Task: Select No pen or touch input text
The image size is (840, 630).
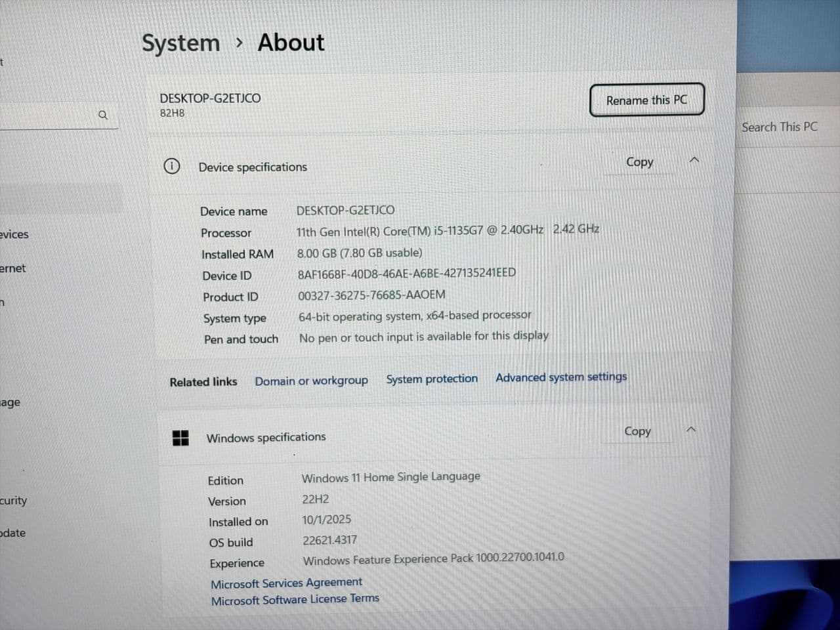Action: point(423,337)
